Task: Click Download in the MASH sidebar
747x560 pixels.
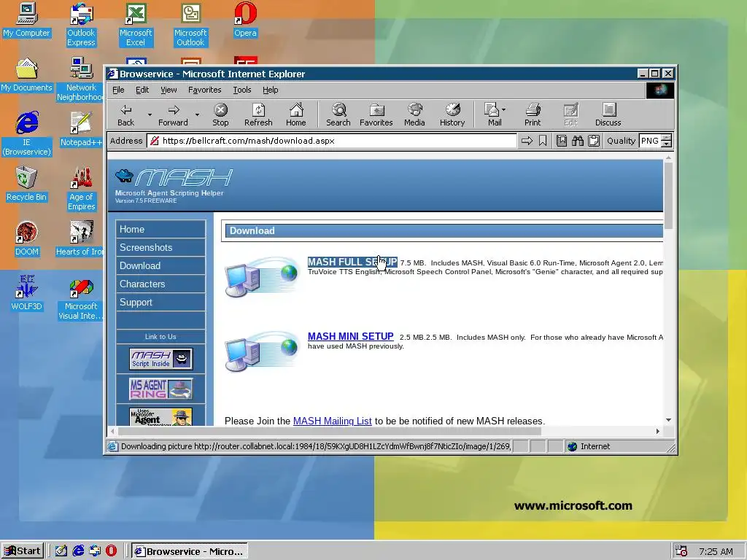Action: (x=160, y=265)
